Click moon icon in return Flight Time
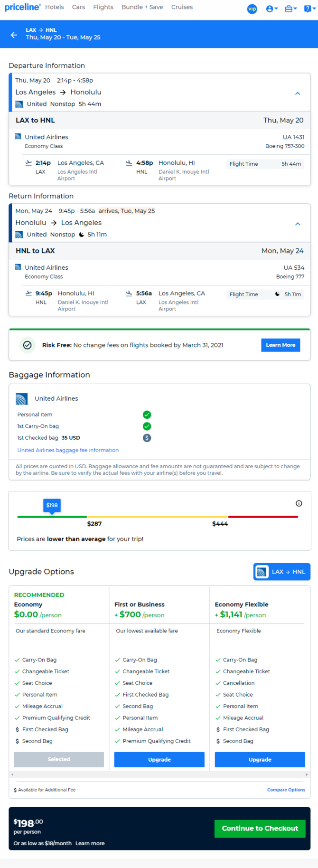The width and height of the screenshot is (318, 868). click(278, 294)
